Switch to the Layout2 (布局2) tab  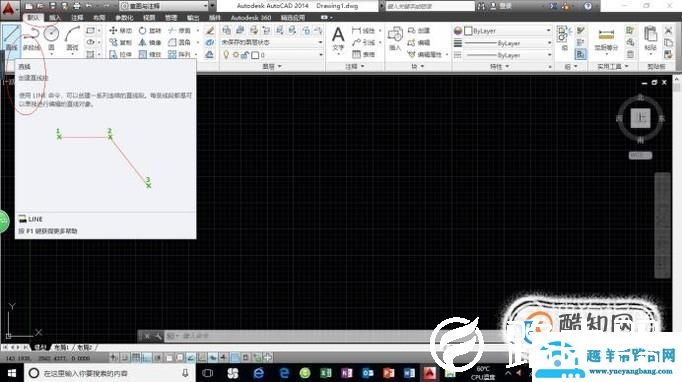(x=84, y=347)
